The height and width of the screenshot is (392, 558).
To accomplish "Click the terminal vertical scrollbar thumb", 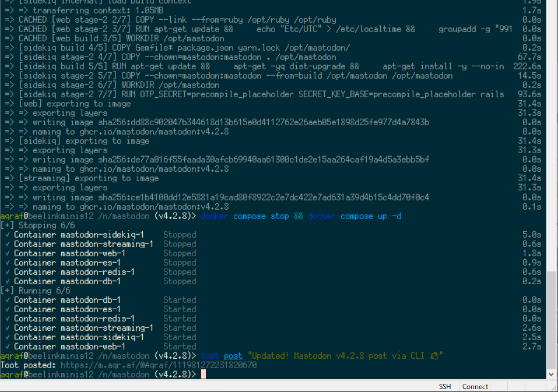I will coord(551,320).
